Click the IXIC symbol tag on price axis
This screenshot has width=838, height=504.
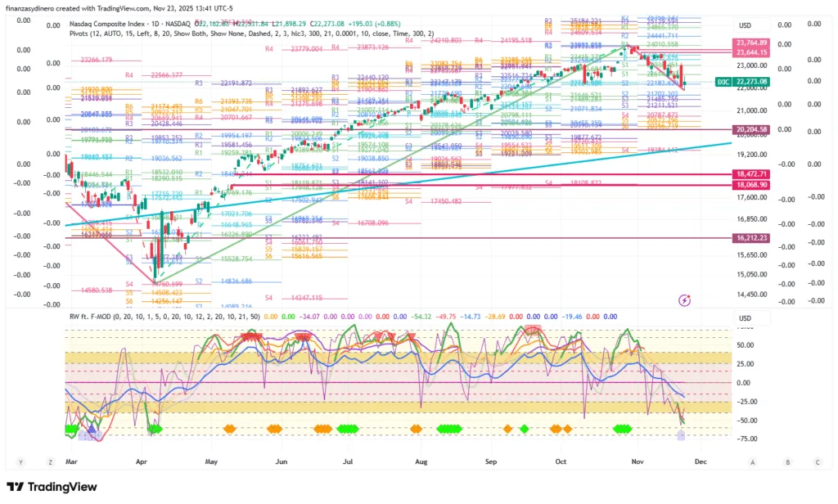[723, 82]
